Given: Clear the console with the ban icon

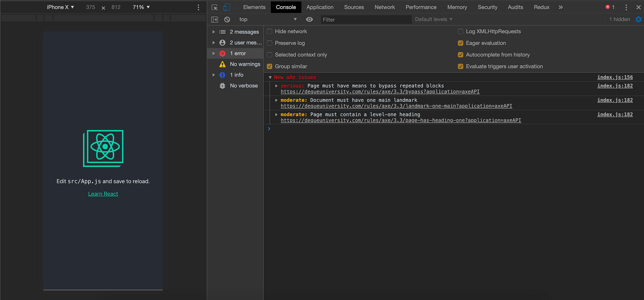Looking at the screenshot, I should [x=227, y=19].
